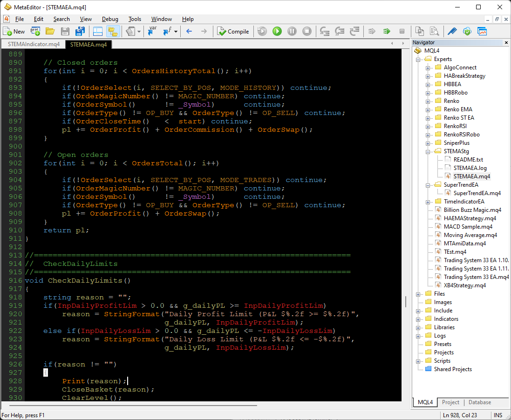Click the list variables (var) icon
The width and height of the screenshot is (511, 420).
[152, 31]
